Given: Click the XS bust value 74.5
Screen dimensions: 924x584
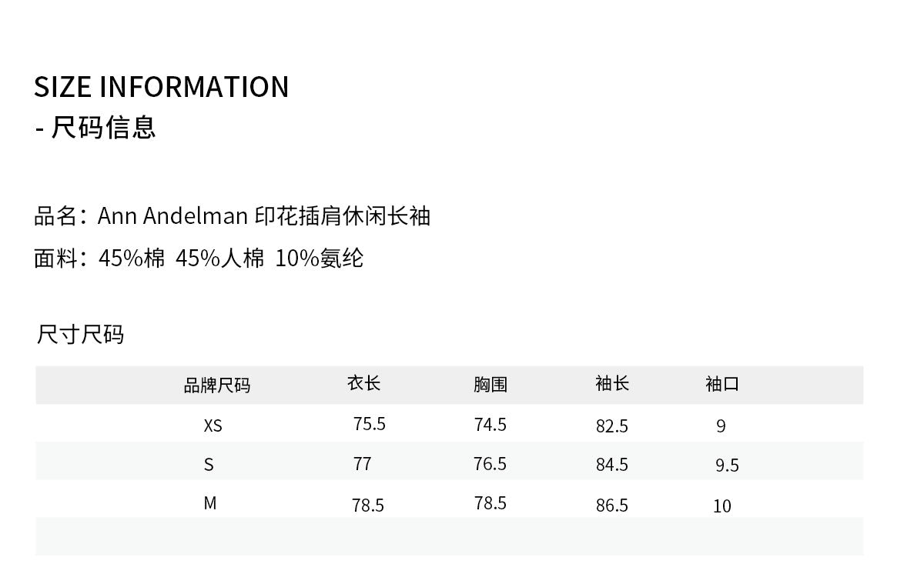Looking at the screenshot, I should (x=490, y=425).
